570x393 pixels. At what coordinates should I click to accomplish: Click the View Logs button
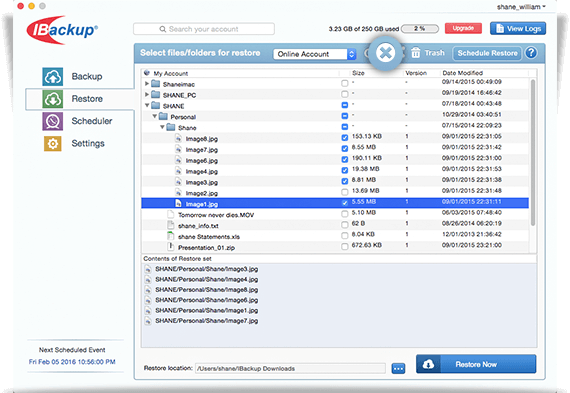(518, 28)
